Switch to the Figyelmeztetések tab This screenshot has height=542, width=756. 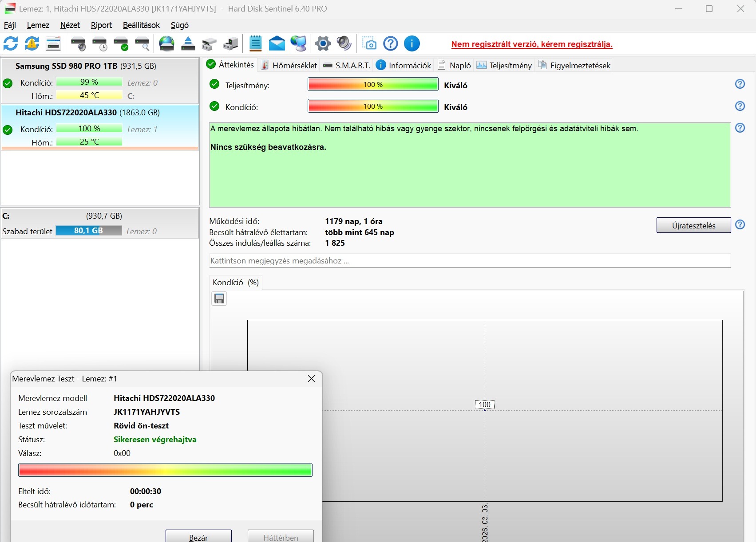574,65
